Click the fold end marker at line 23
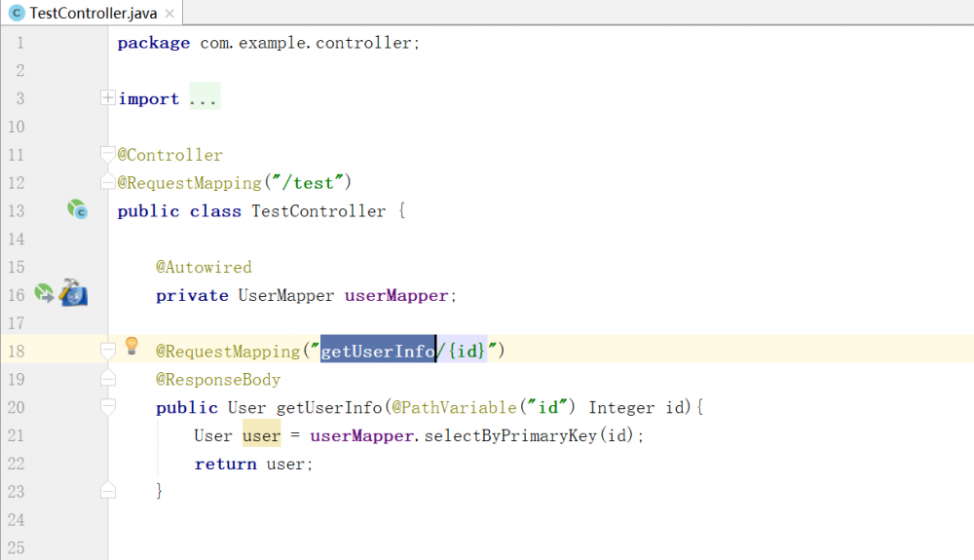Screen dimensions: 974x560 (107, 491)
